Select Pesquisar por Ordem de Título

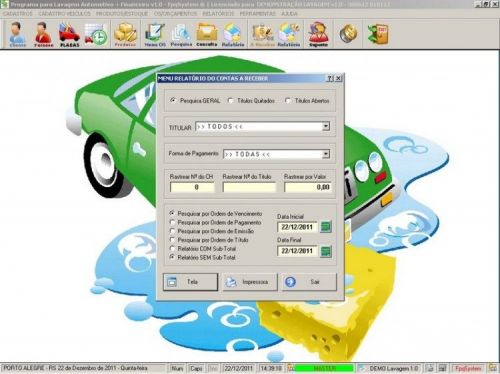coord(172,240)
